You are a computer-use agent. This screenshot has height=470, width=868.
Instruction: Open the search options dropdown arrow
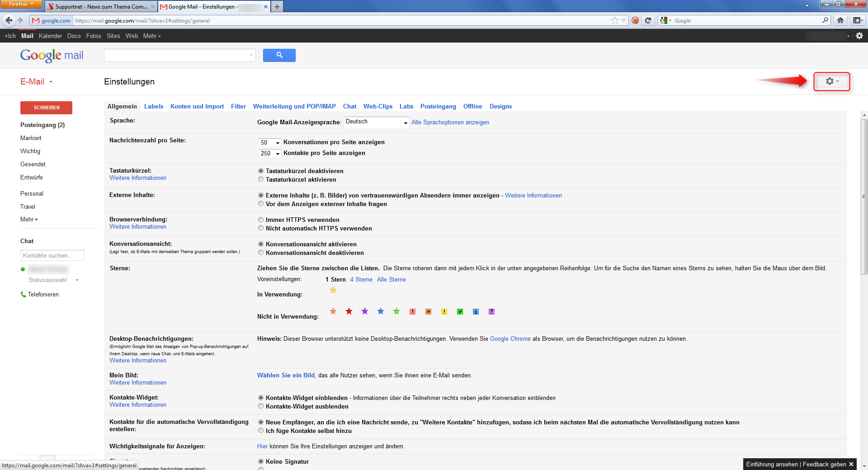251,55
